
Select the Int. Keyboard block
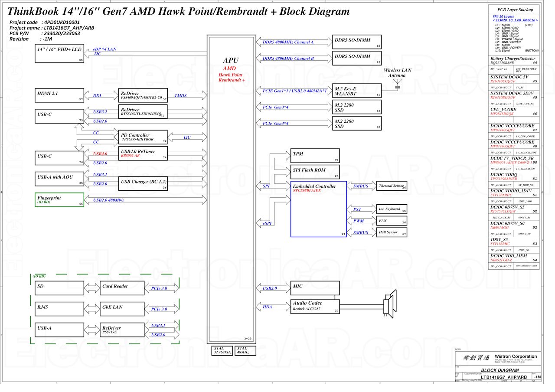pyautogui.click(x=392, y=209)
